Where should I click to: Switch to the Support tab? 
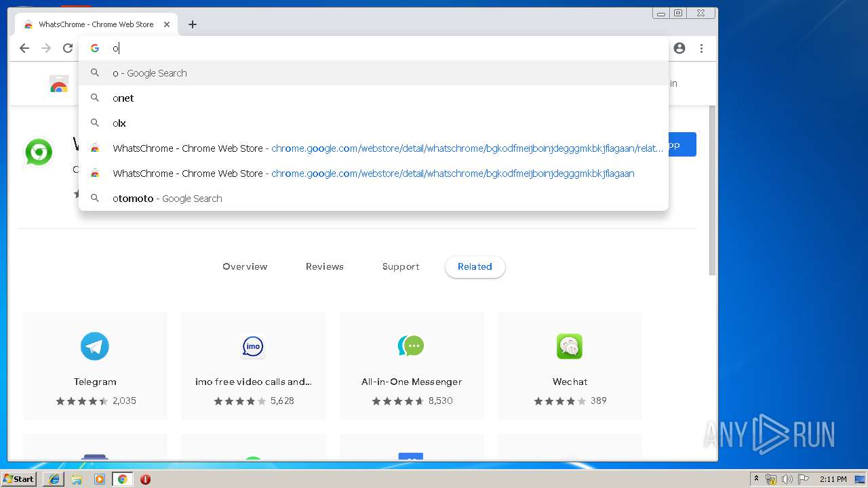pos(401,266)
